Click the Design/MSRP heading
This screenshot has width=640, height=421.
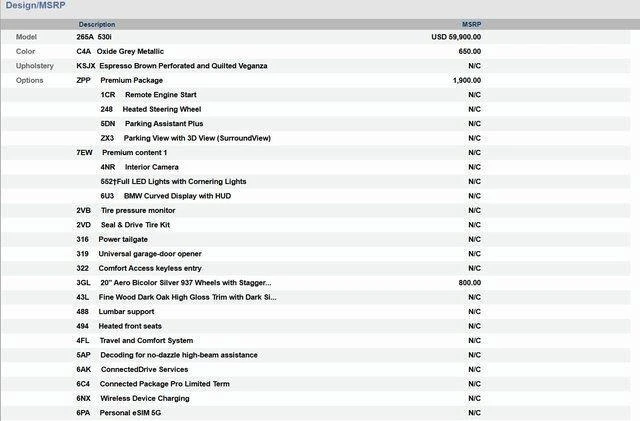click(37, 7)
